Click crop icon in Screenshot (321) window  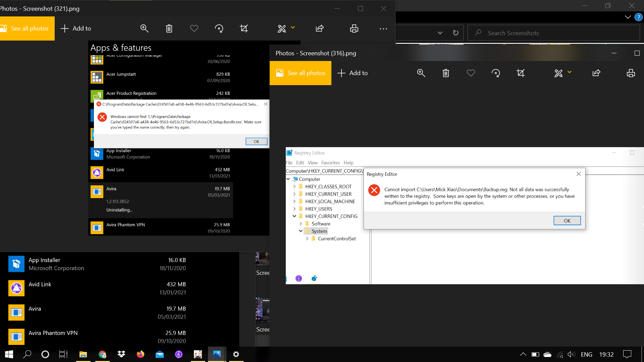244,28
